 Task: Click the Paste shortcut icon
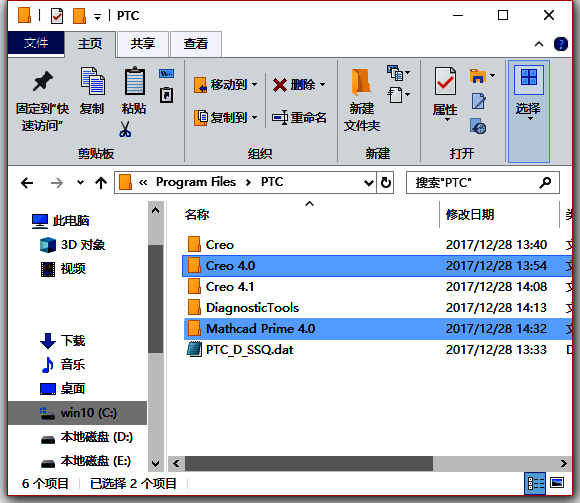coord(166,95)
